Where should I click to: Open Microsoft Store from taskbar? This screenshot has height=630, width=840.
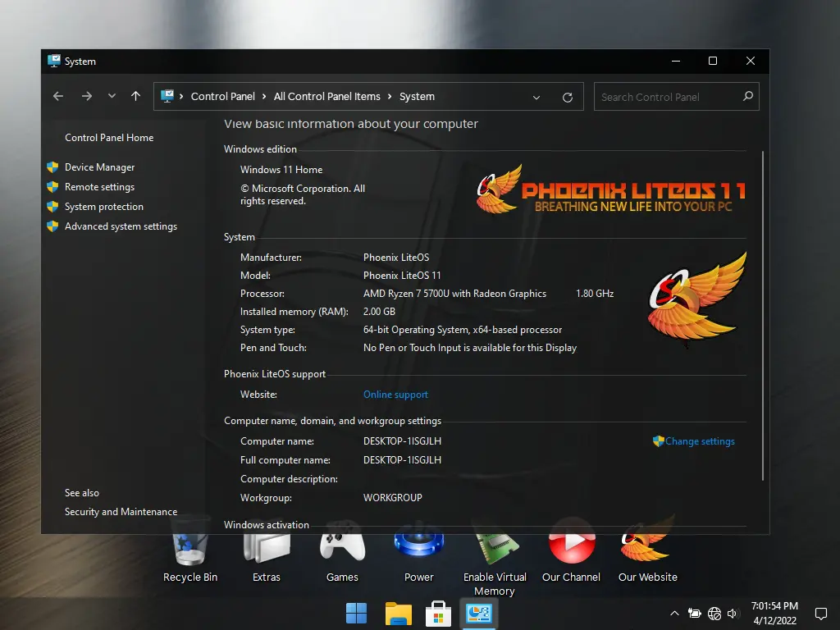pos(438,614)
